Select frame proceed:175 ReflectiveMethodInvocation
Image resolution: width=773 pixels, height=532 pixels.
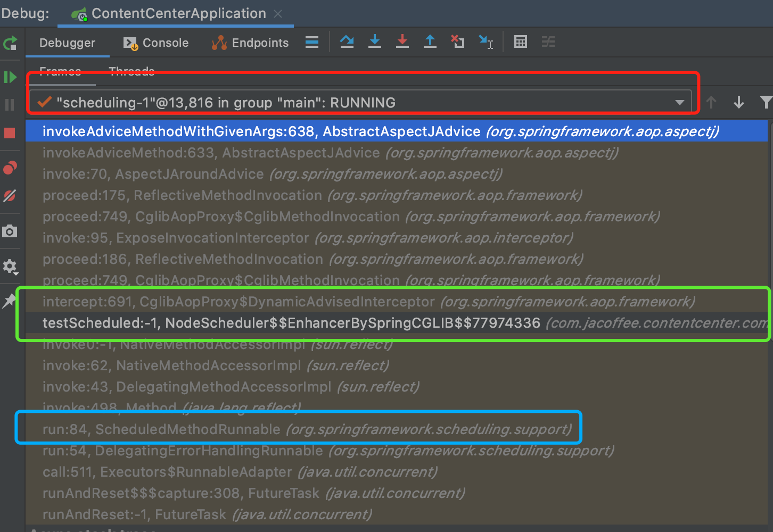tap(397, 195)
